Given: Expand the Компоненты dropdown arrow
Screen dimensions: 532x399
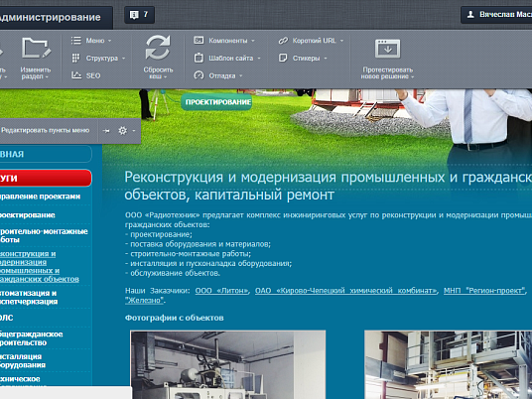Looking at the screenshot, I should 253,41.
